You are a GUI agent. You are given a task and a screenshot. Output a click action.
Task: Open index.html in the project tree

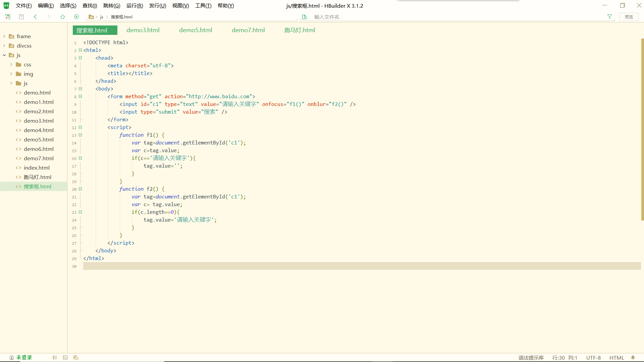click(37, 168)
